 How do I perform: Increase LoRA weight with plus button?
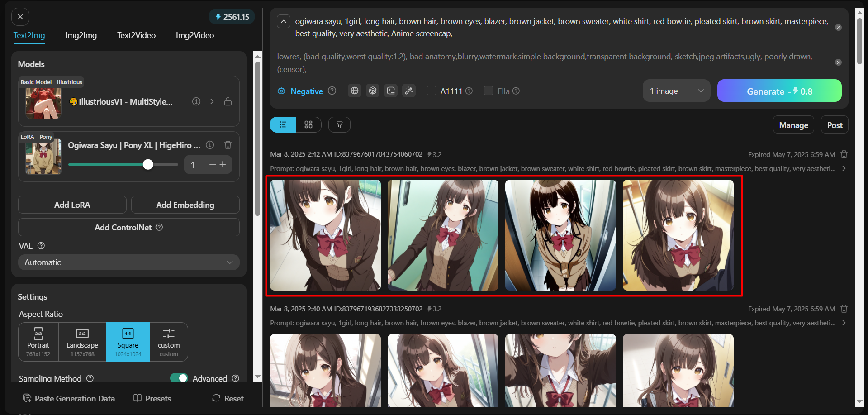[x=223, y=165]
